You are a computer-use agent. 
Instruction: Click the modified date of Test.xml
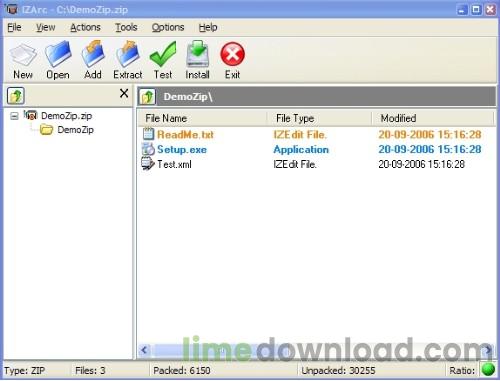[421, 164]
